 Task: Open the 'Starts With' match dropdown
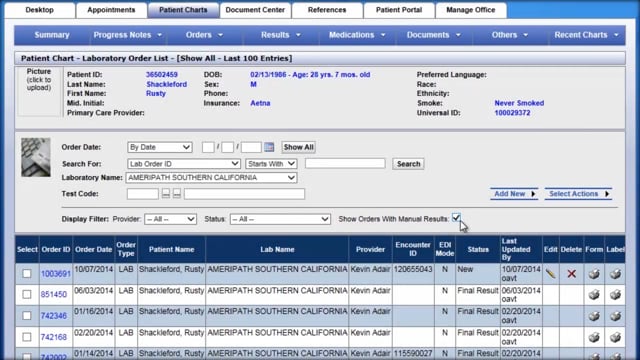[x=271, y=164]
